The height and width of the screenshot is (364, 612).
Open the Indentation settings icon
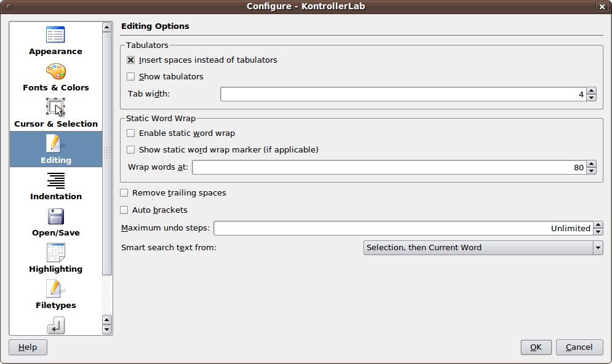[x=55, y=180]
